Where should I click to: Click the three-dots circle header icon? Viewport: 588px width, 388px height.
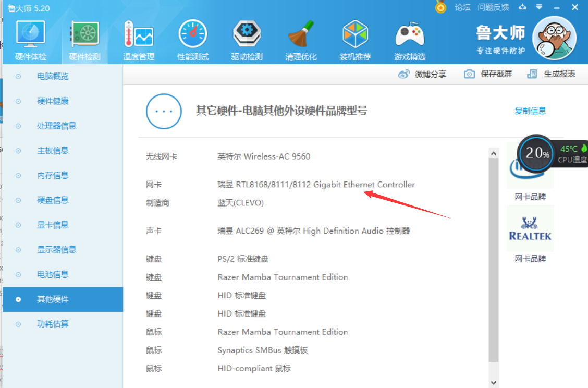tap(164, 112)
